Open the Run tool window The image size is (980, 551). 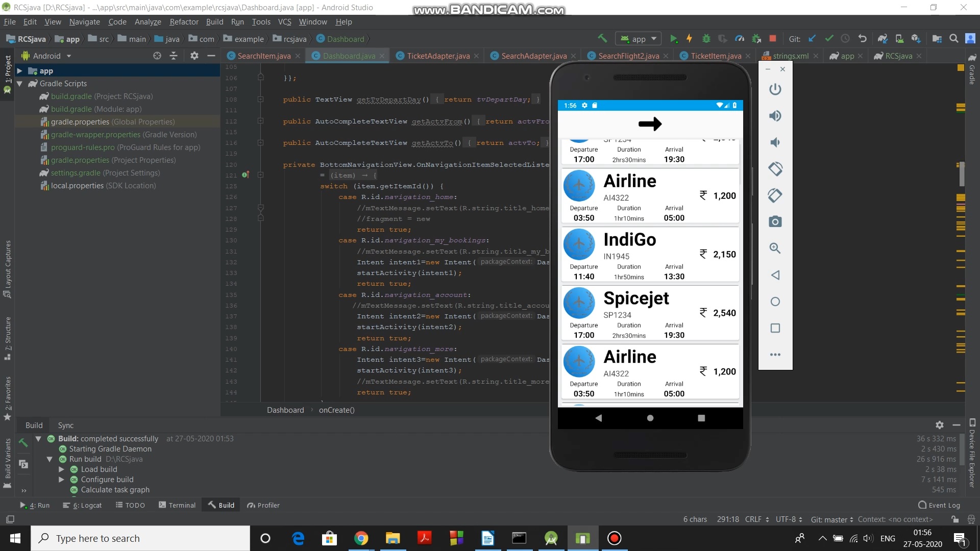click(x=35, y=505)
